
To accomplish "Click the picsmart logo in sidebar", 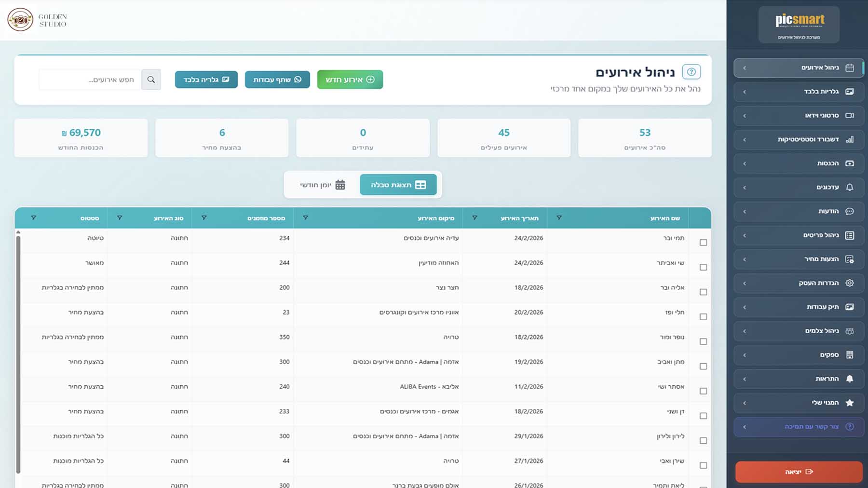I will click(x=799, y=24).
